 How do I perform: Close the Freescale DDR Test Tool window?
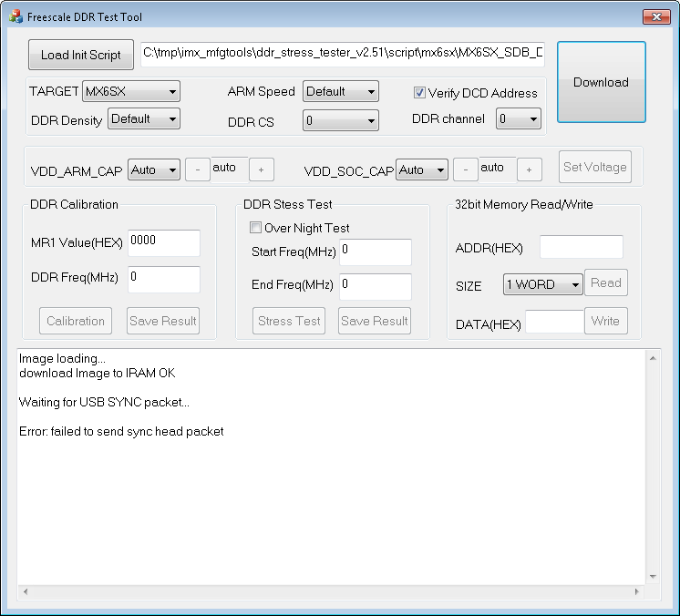656,16
